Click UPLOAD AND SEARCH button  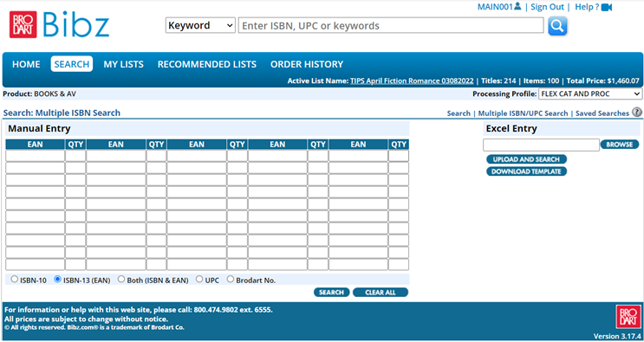(x=526, y=159)
